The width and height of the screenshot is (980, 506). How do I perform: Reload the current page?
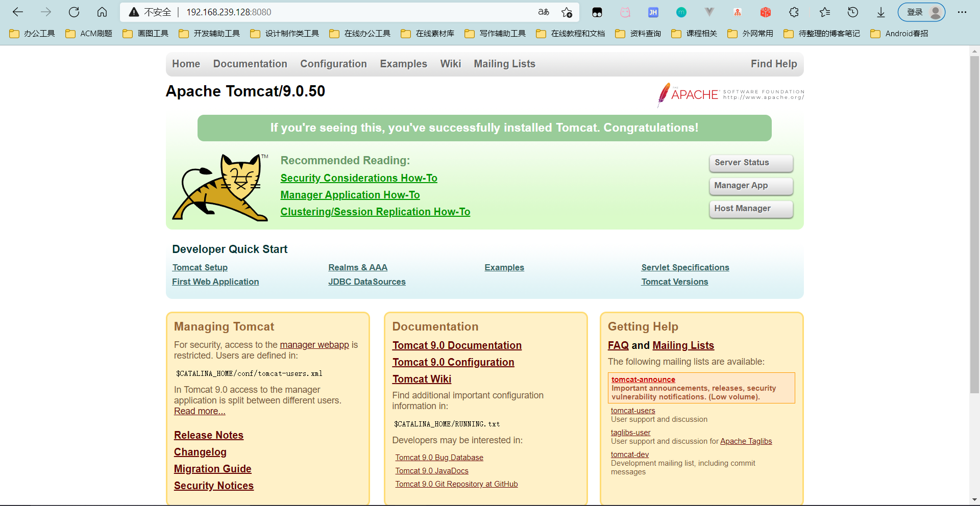tap(74, 12)
